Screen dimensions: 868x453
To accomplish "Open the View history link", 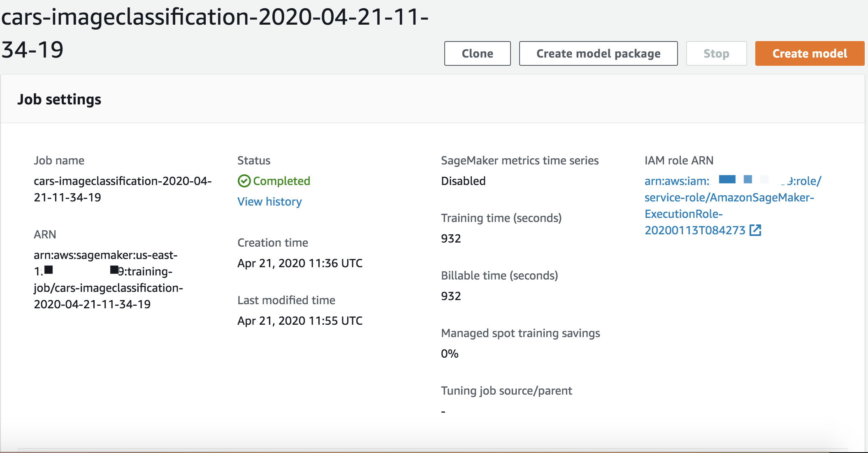I will coord(269,201).
